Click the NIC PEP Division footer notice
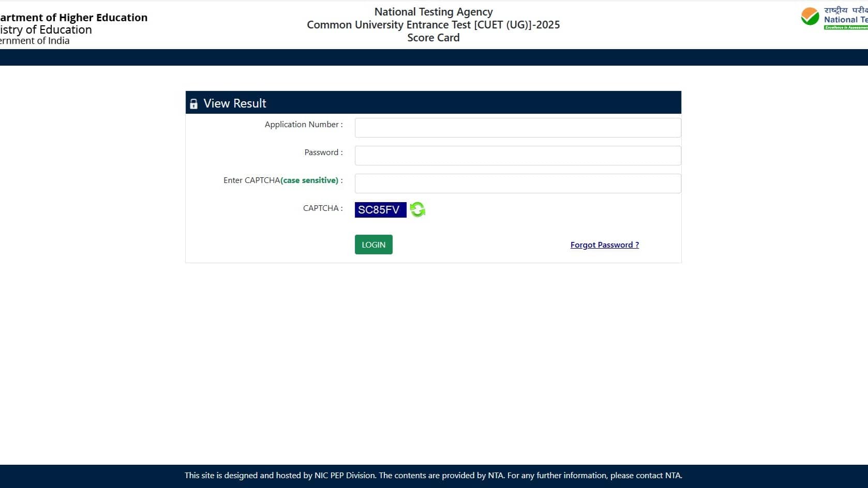 coord(433,476)
